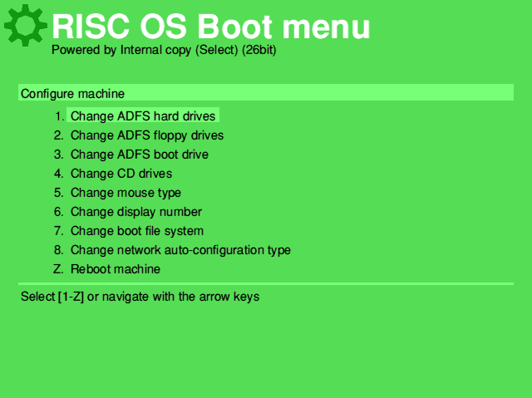Viewport: 532px width, 398px height.
Task: Click number 4 before CD drives
Action: (x=58, y=174)
